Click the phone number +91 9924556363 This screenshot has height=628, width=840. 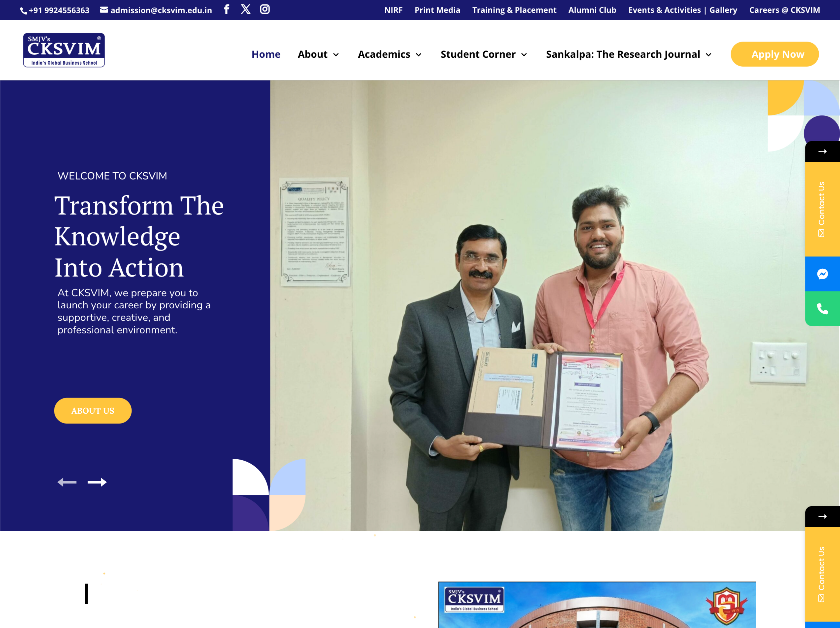59,10
